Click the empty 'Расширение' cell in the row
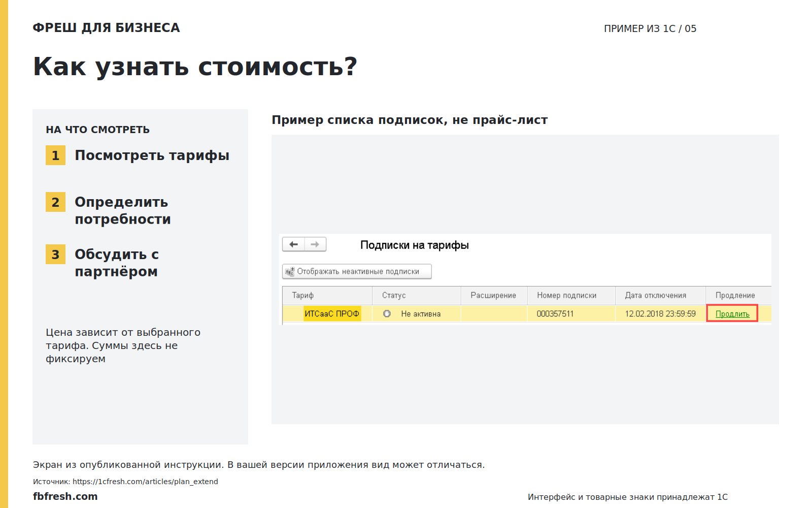 [x=494, y=314]
